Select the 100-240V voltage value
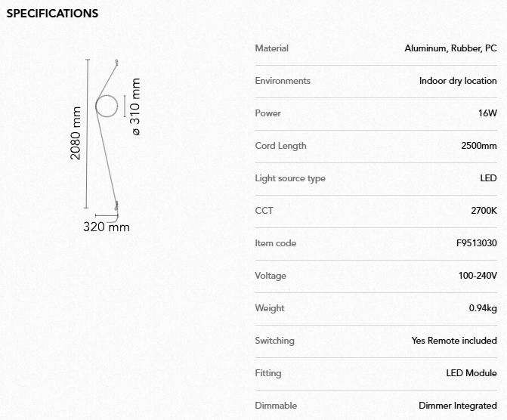The height and width of the screenshot is (420, 507). point(478,276)
